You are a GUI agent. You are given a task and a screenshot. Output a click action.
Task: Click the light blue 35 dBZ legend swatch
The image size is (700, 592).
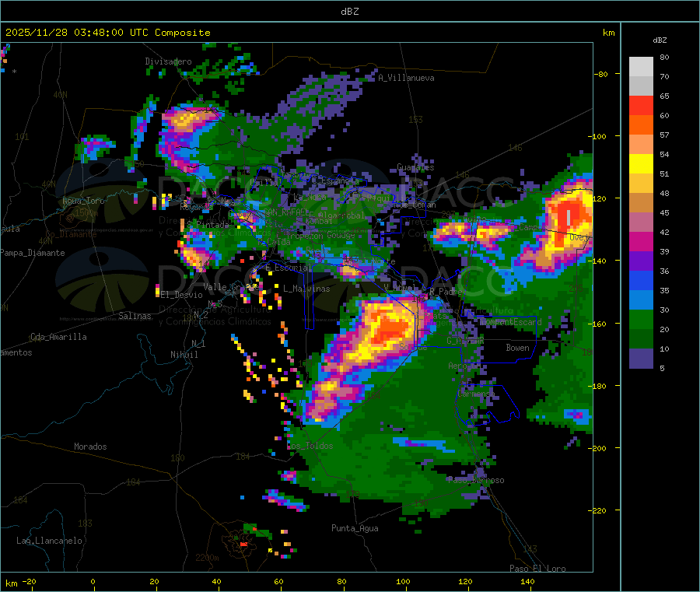coord(641,300)
